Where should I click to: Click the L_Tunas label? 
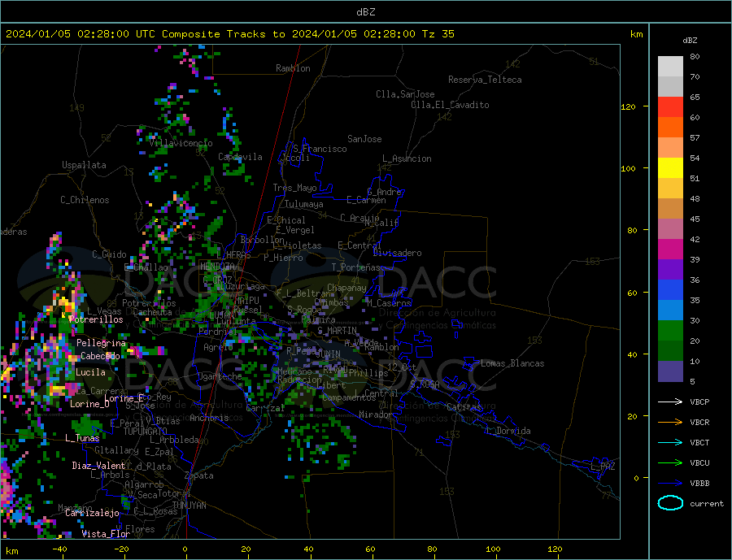[x=82, y=438]
